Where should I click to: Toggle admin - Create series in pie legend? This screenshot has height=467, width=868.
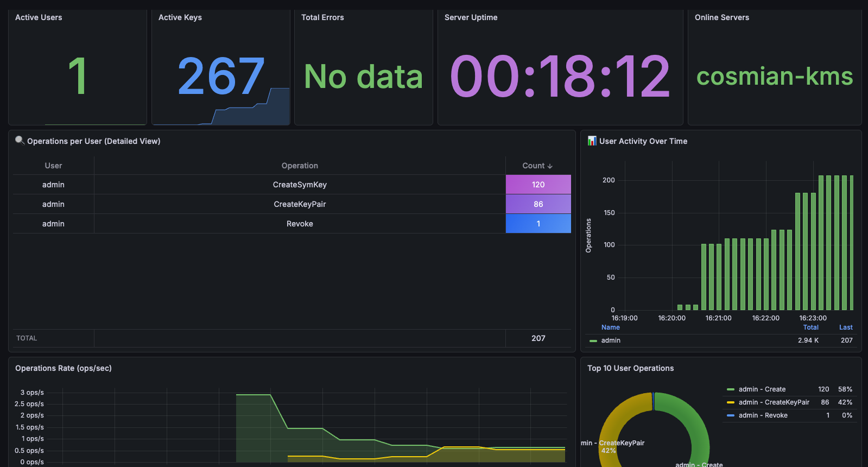pos(762,389)
